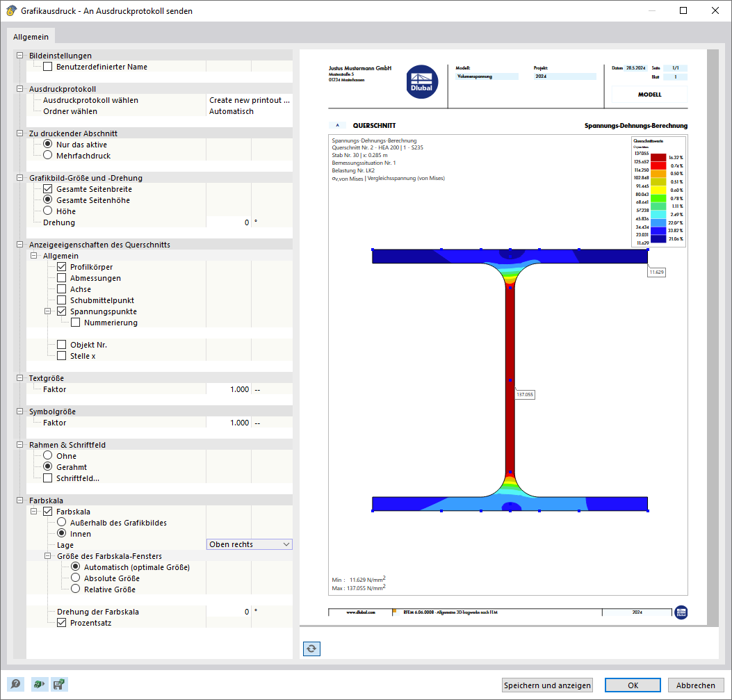Select Ohne frame radio option
Image resolution: width=732 pixels, height=700 pixels.
47,455
